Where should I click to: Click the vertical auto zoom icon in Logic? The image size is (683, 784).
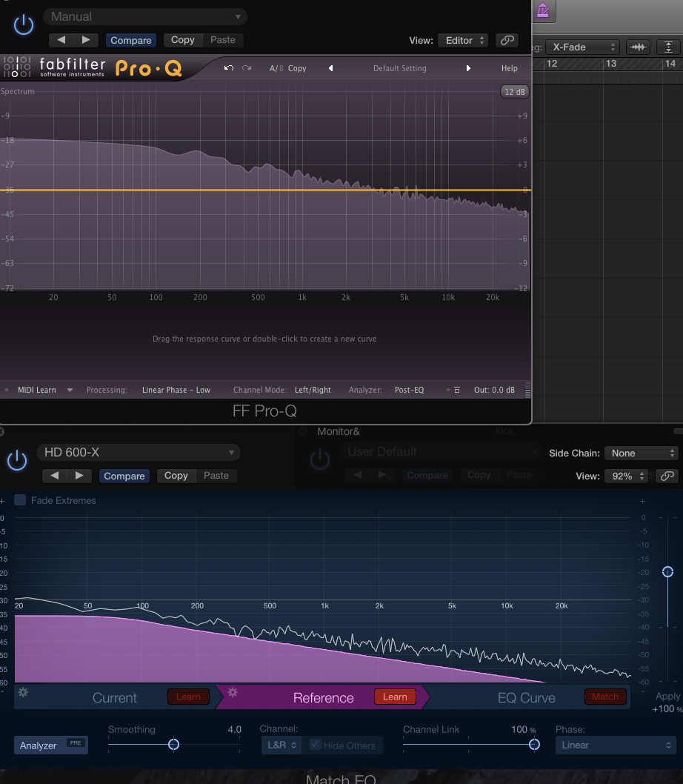(x=668, y=47)
